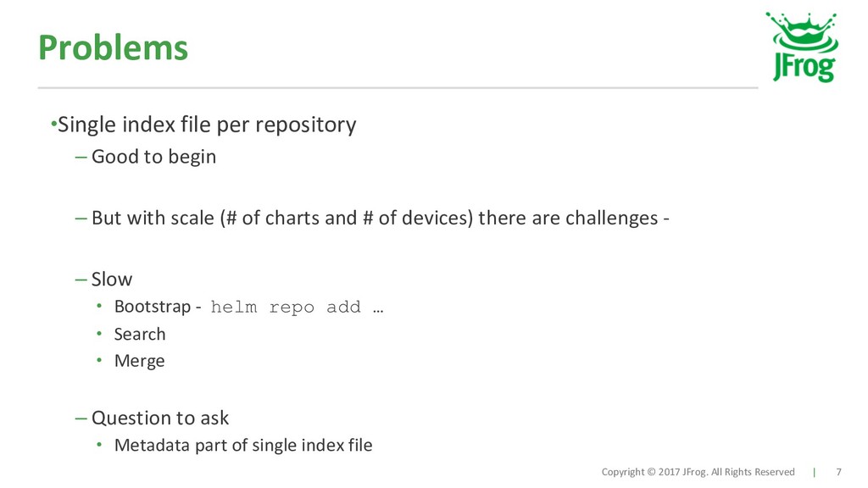This screenshot has height=488, width=868.
Task: Select the "Question to ask" heading
Action: point(160,418)
